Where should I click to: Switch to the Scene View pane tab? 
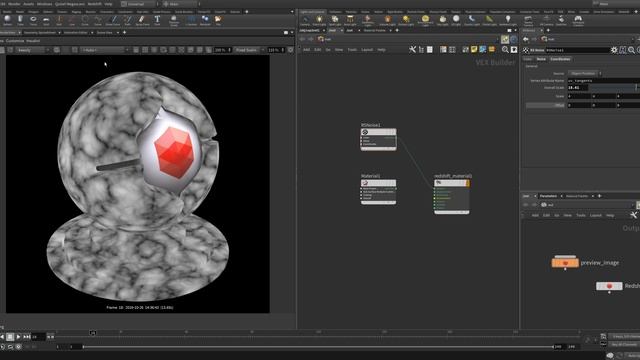coord(104,32)
